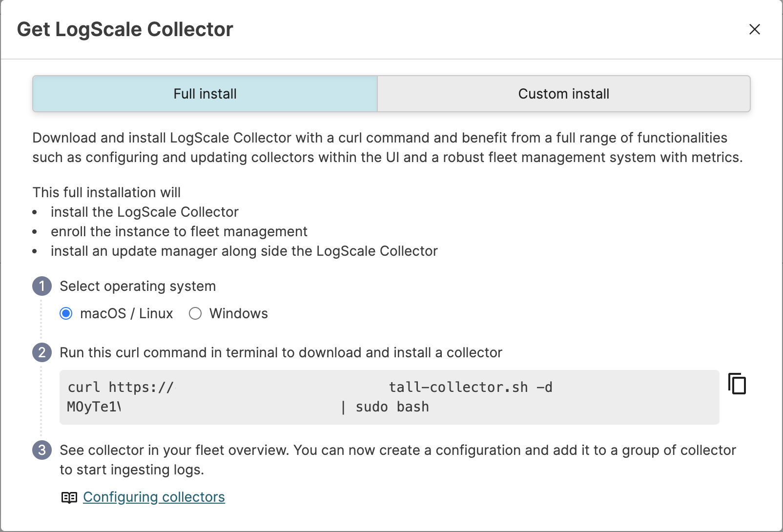Click the 'install an update manager' bullet
The image size is (783, 532).
244,251
